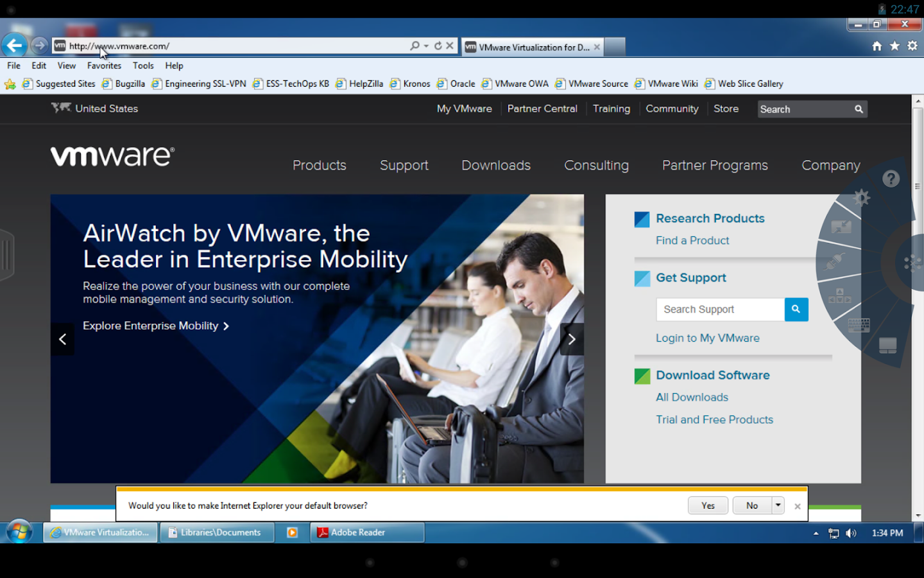Open favorites star in browser toolbar
The image size is (924, 578).
(894, 46)
